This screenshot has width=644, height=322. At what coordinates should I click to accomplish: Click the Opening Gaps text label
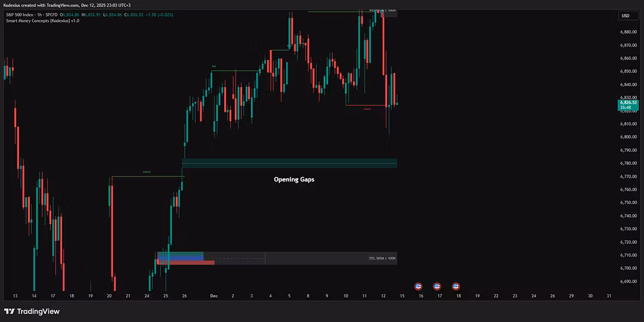click(293, 179)
